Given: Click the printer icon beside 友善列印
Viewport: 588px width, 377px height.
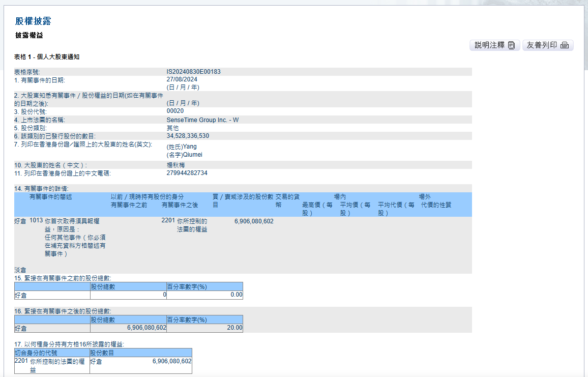Looking at the screenshot, I should (x=565, y=45).
